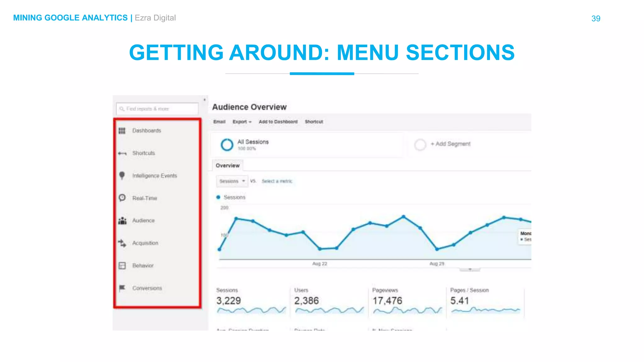
Task: Click the Aug 29 axis label
Action: click(x=437, y=264)
